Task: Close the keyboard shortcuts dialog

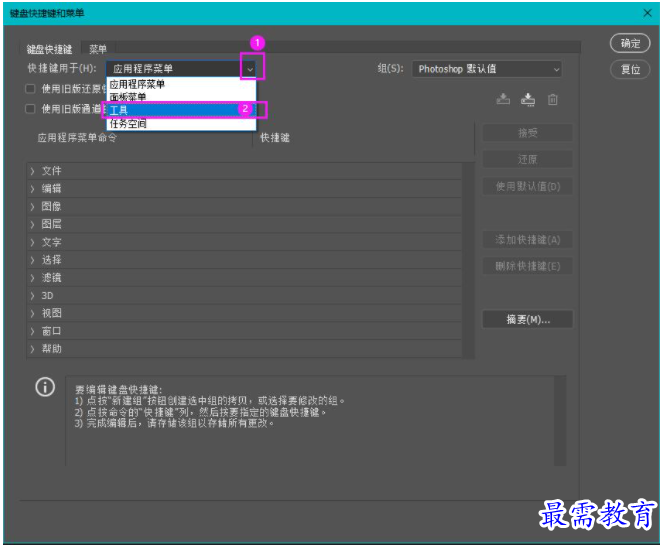Action: tap(647, 13)
